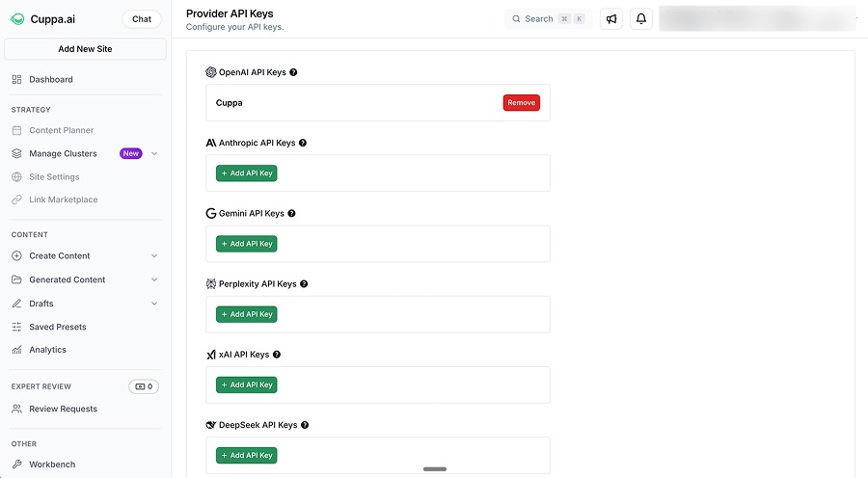Add an xAI API key
Viewport: 868px width, 478px height.
pos(246,385)
